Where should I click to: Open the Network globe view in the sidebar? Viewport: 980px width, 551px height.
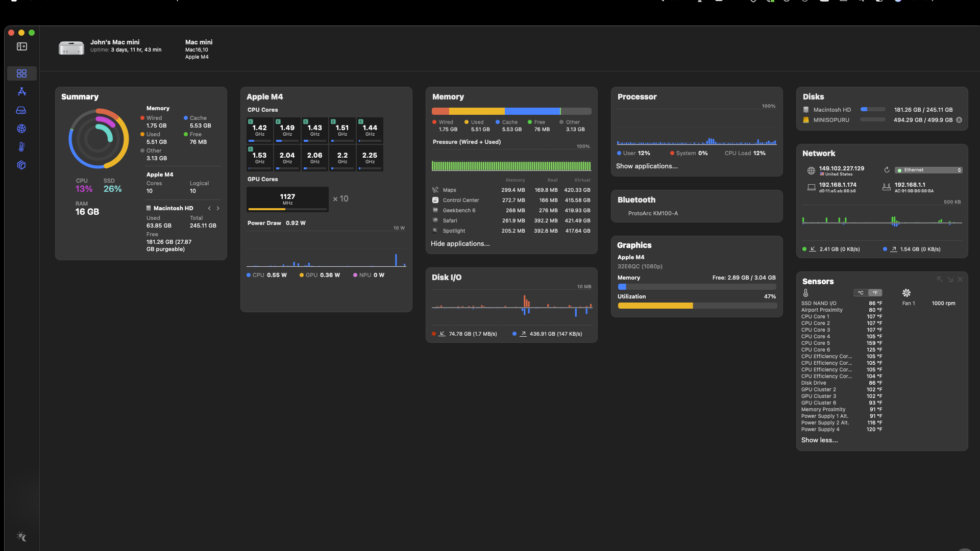tap(21, 129)
